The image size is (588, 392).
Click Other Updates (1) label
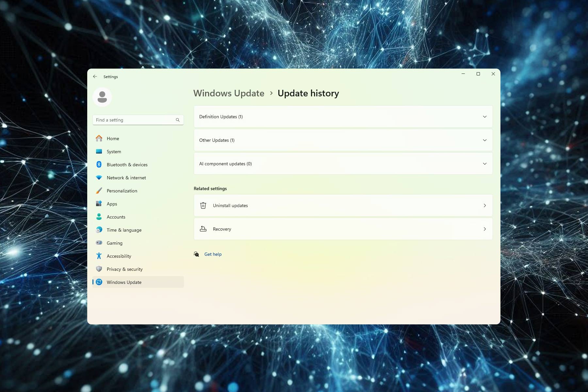pos(217,140)
